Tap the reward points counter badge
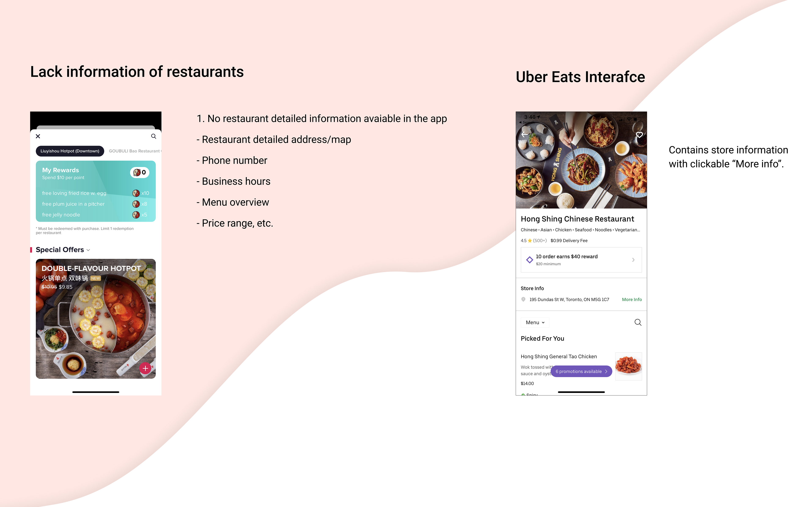The height and width of the screenshot is (507, 812). [x=140, y=172]
